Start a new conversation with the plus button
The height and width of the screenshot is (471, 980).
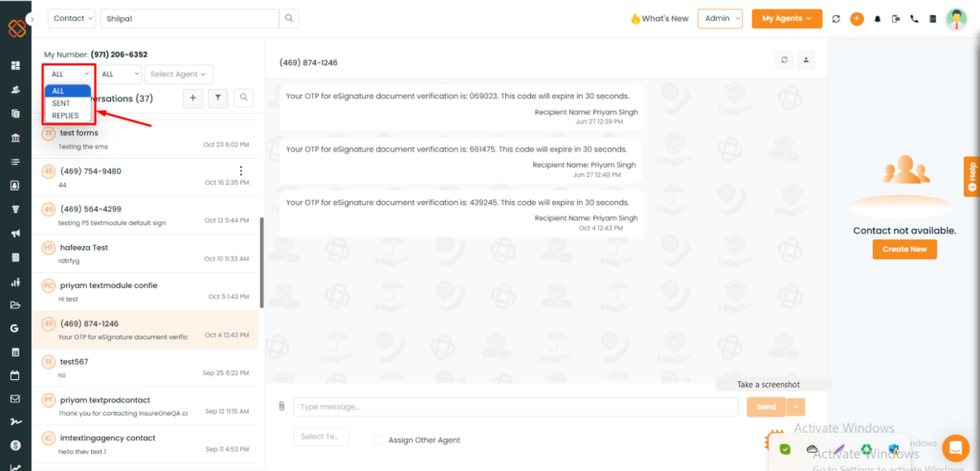click(192, 98)
